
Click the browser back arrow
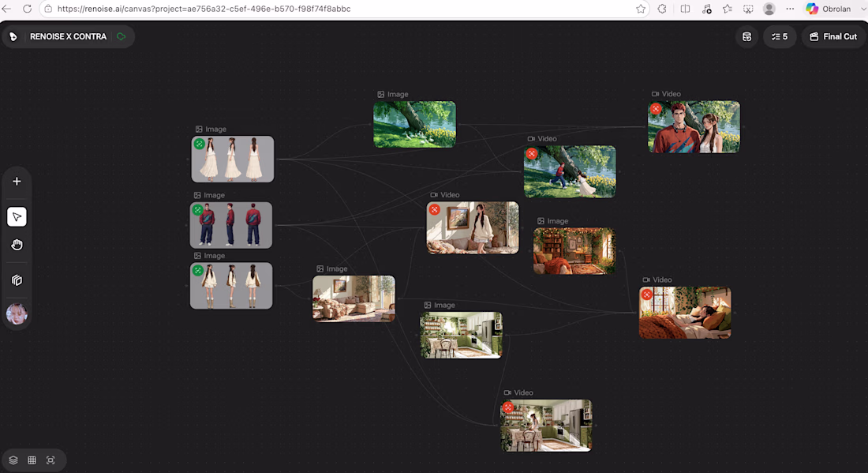click(x=6, y=9)
